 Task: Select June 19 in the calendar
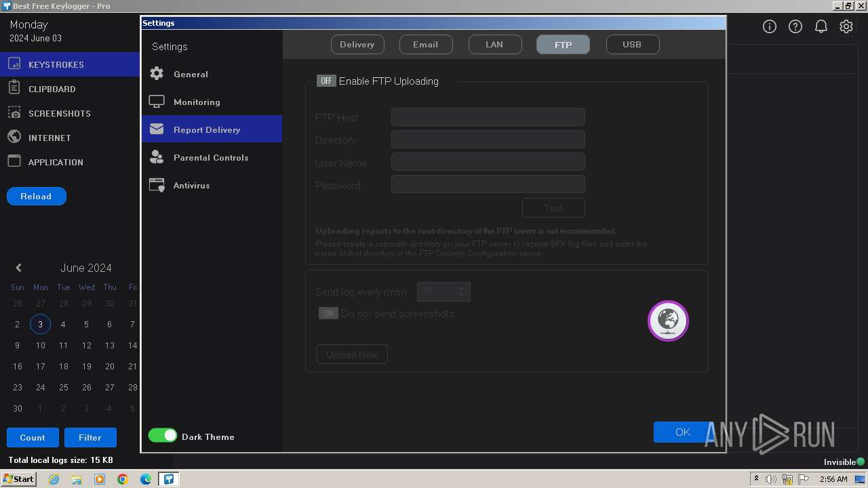86,367
